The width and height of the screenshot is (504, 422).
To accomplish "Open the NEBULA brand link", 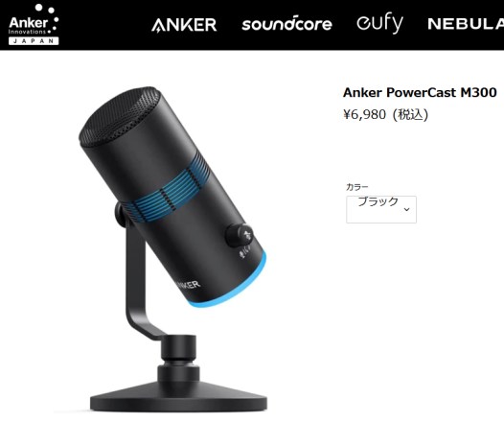I will pyautogui.click(x=466, y=24).
